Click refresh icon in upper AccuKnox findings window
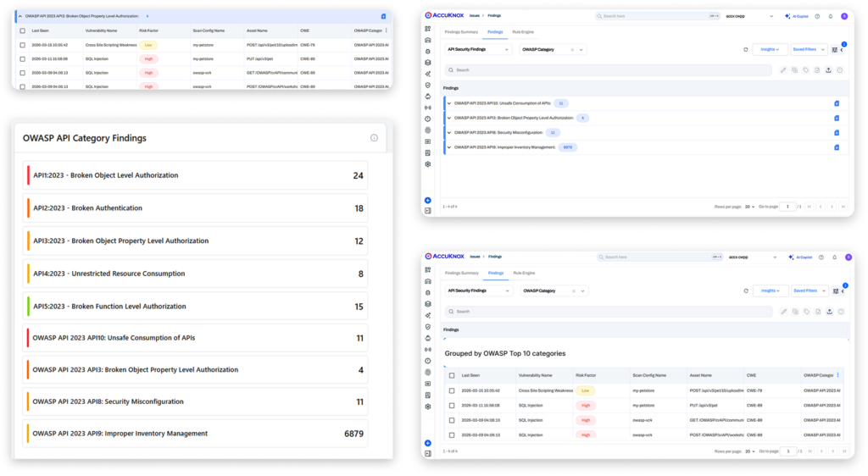868x476 pixels. (x=746, y=50)
